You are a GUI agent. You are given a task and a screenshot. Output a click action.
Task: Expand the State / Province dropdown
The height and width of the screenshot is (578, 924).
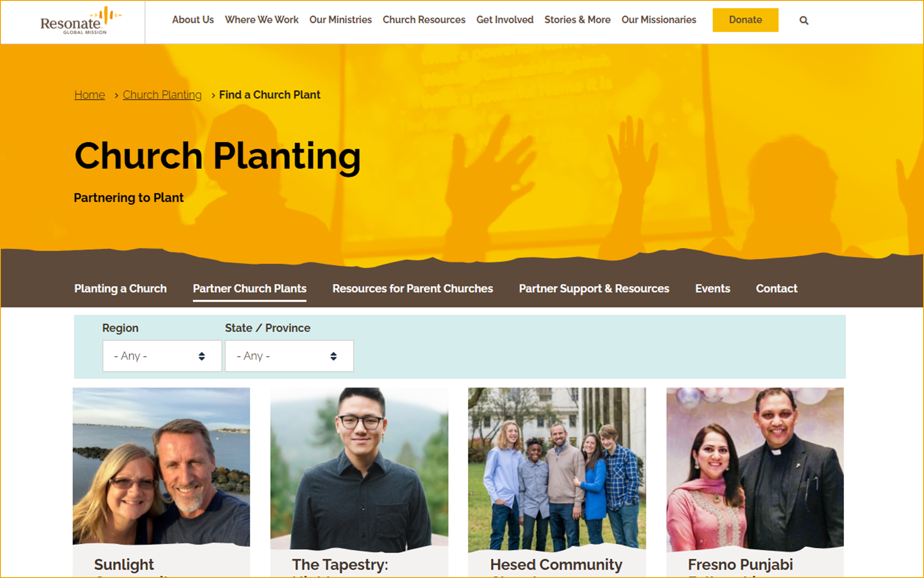pos(289,356)
